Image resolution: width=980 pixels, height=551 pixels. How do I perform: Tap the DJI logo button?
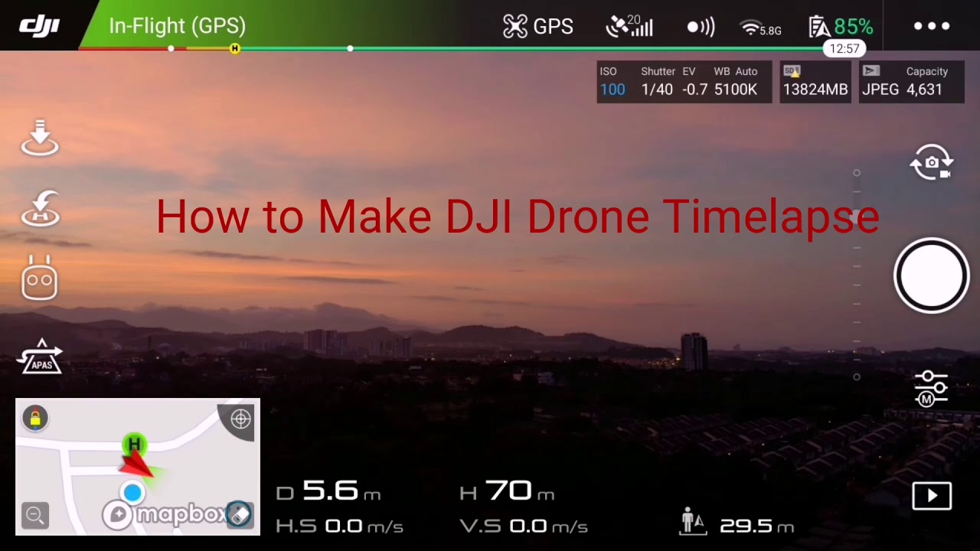click(39, 26)
